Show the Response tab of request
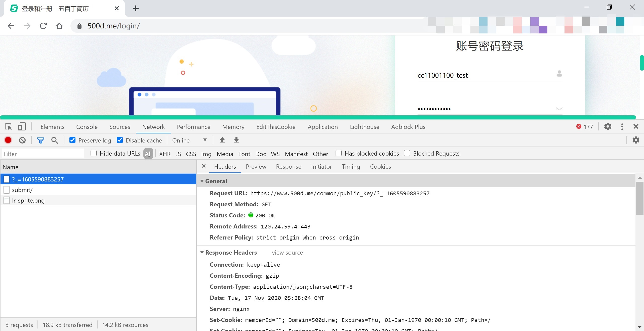The height and width of the screenshot is (331, 644). tap(289, 166)
